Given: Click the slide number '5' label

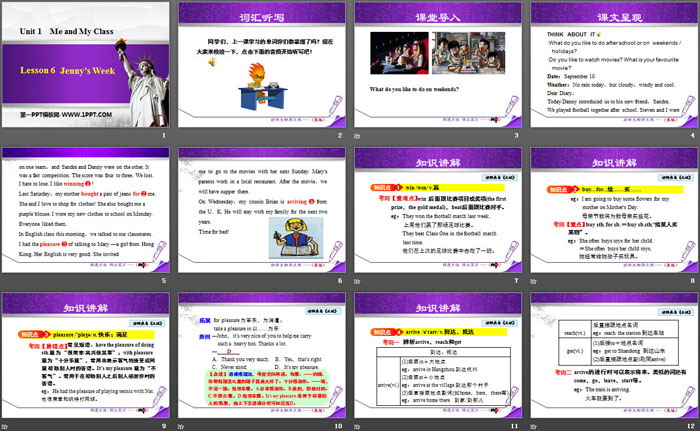Looking at the screenshot, I should (164, 280).
